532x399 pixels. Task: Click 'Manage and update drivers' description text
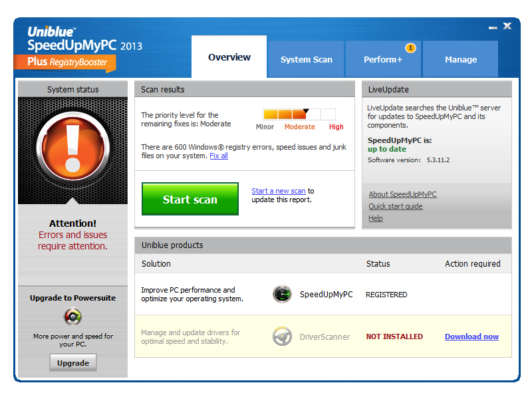(190, 337)
